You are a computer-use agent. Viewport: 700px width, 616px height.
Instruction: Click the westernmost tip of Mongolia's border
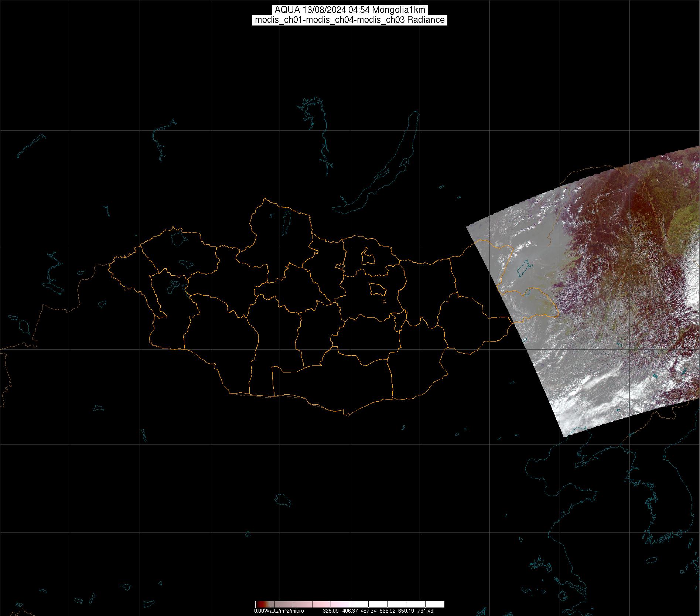(x=109, y=265)
